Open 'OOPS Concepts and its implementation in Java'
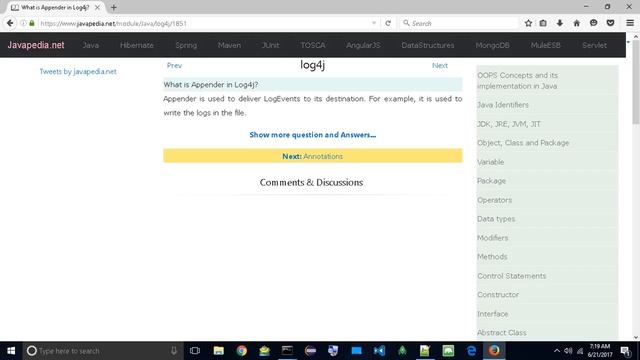Viewport: 640px width, 360px height. pyautogui.click(x=518, y=81)
